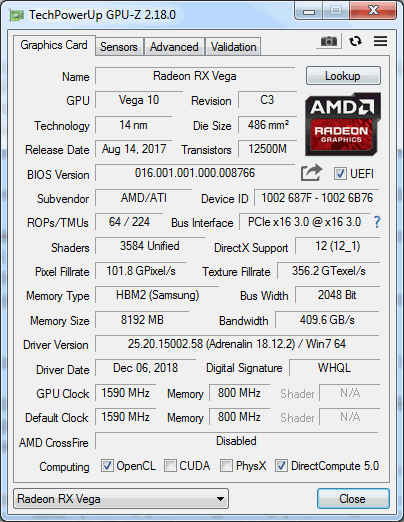Viewport: 404px width, 522px height.
Task: Switch to the Advanced tab
Action: coord(174,47)
